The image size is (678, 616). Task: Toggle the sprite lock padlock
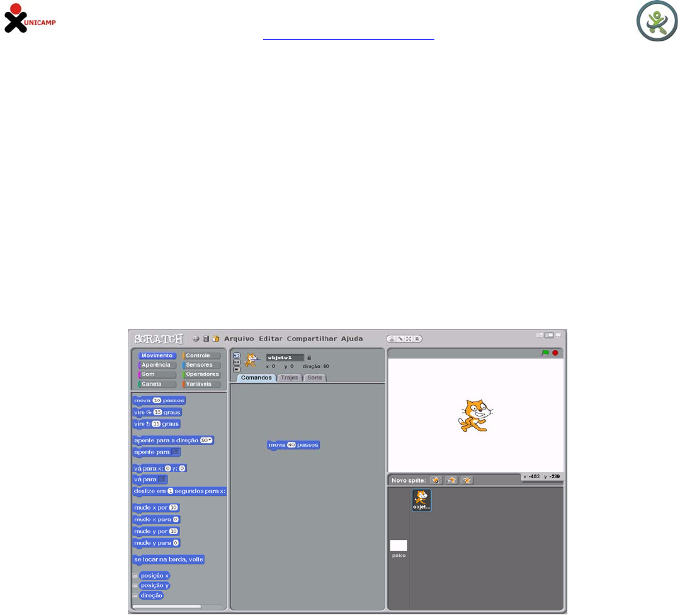pyautogui.click(x=309, y=357)
